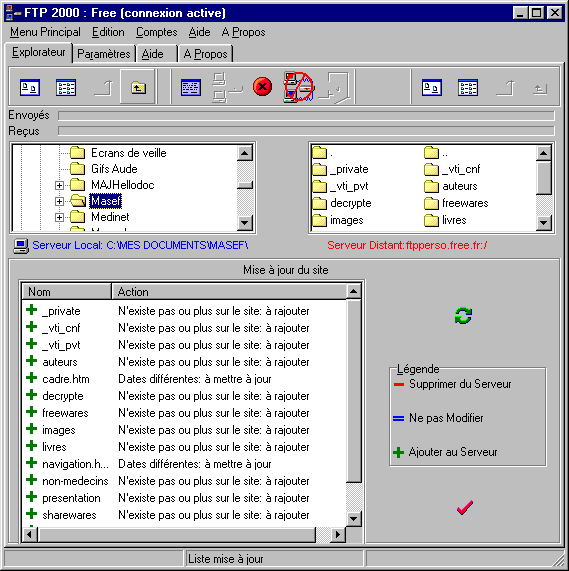The height and width of the screenshot is (571, 569).
Task: Select cadre.htm in the update list
Action: pyautogui.click(x=66, y=379)
